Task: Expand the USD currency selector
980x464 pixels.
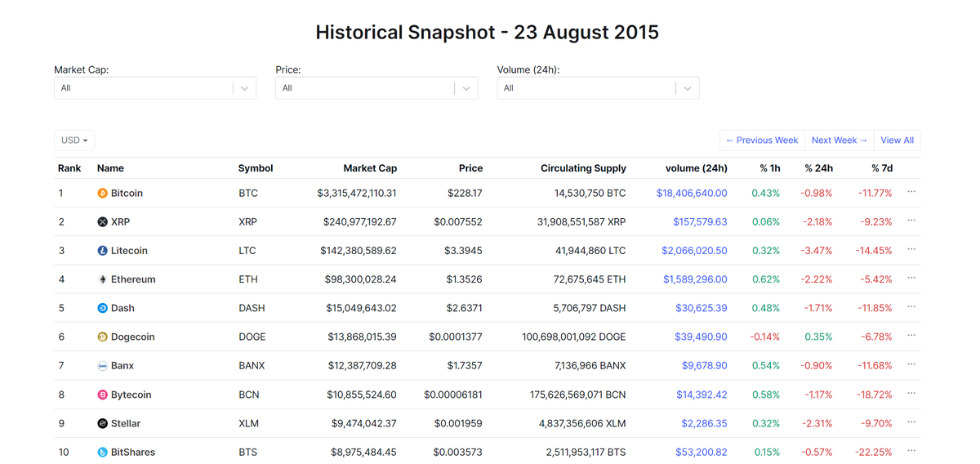Action: [x=74, y=141]
